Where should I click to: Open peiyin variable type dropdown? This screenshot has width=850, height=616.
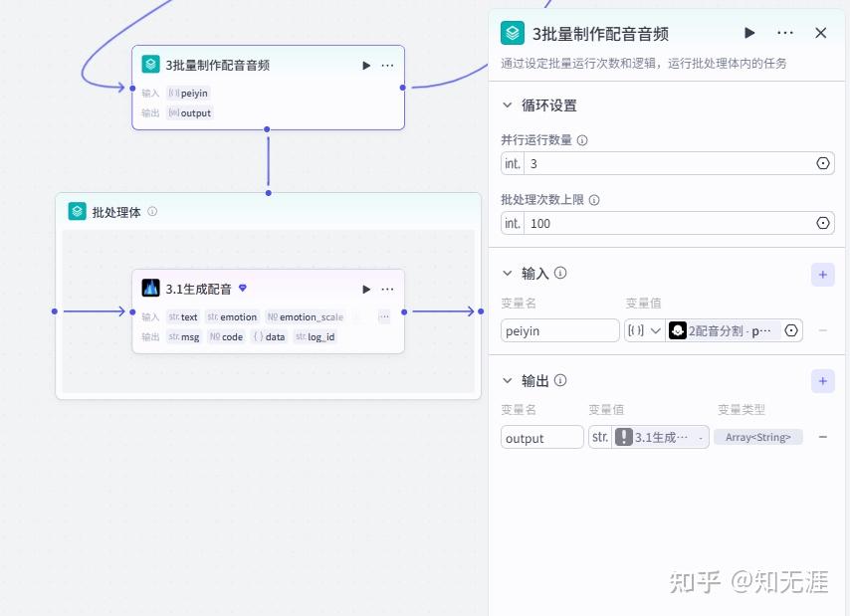pos(645,330)
